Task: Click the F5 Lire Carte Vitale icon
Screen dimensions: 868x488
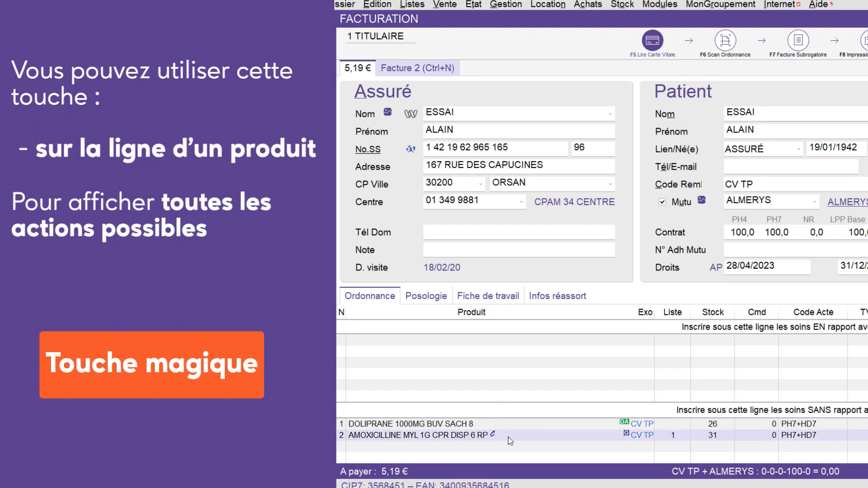Action: coord(652,41)
